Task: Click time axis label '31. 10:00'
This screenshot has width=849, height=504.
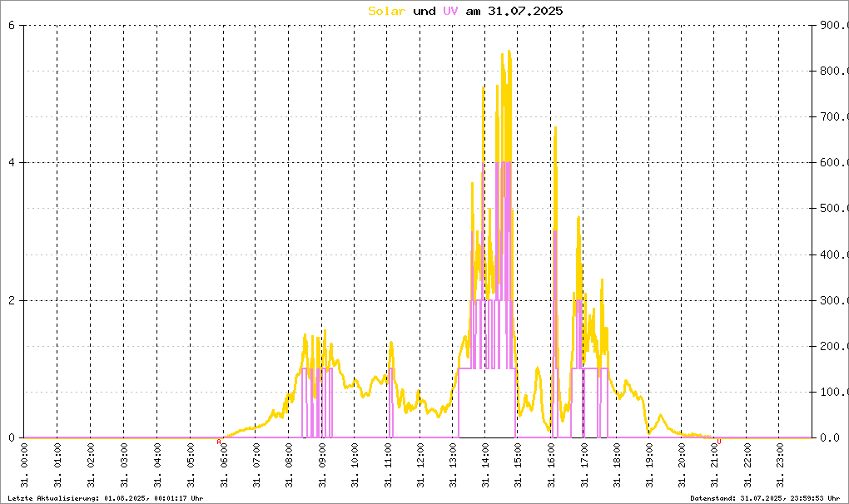Action: [354, 466]
